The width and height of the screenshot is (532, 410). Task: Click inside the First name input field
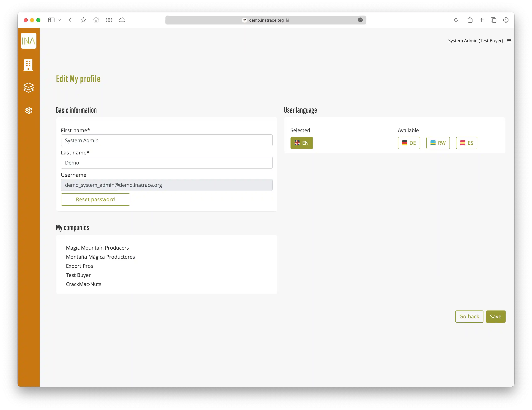pos(167,140)
